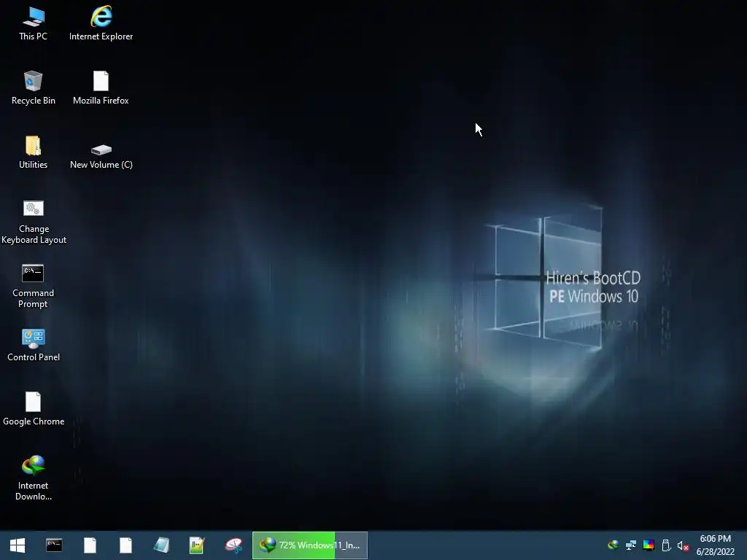Open the Utilities folder icon

pos(33,152)
